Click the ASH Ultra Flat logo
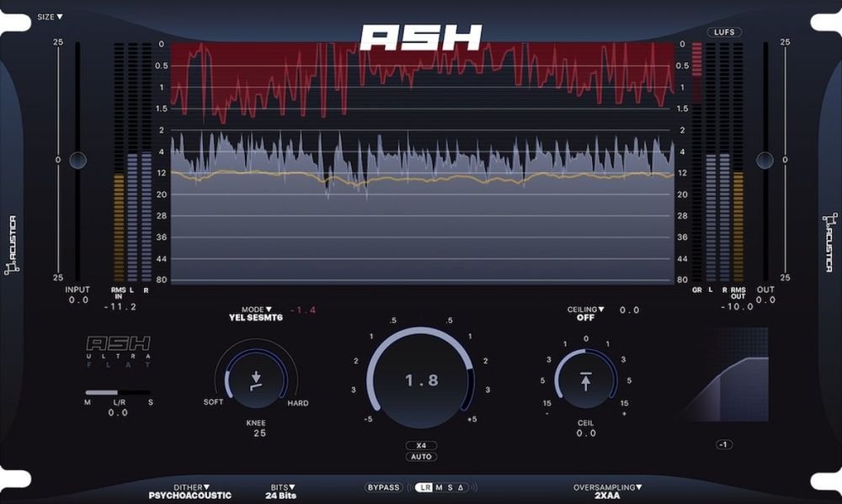The image size is (842, 504). (119, 352)
